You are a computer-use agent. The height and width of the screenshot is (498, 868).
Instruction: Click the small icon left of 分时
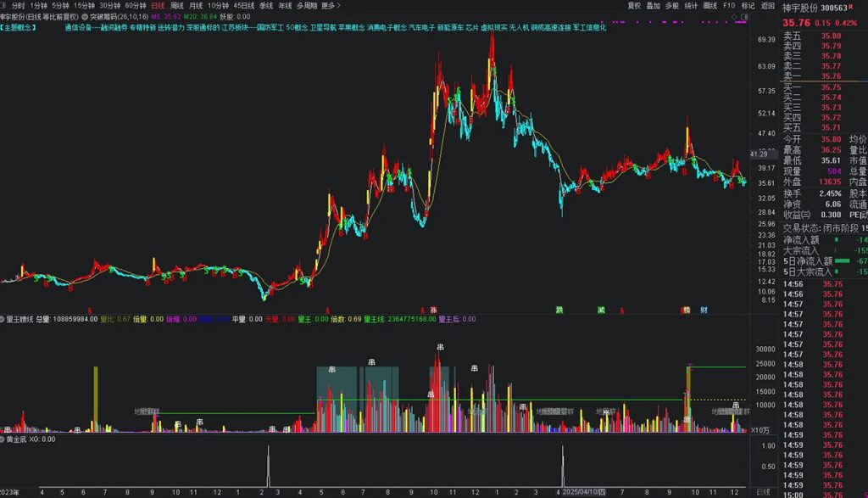coord(4,6)
